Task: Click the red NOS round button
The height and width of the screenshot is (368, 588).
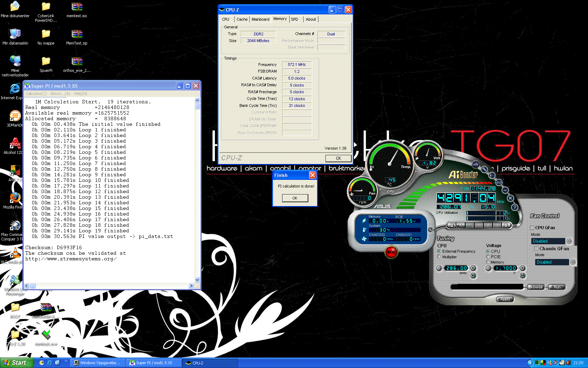Action: coord(391,252)
